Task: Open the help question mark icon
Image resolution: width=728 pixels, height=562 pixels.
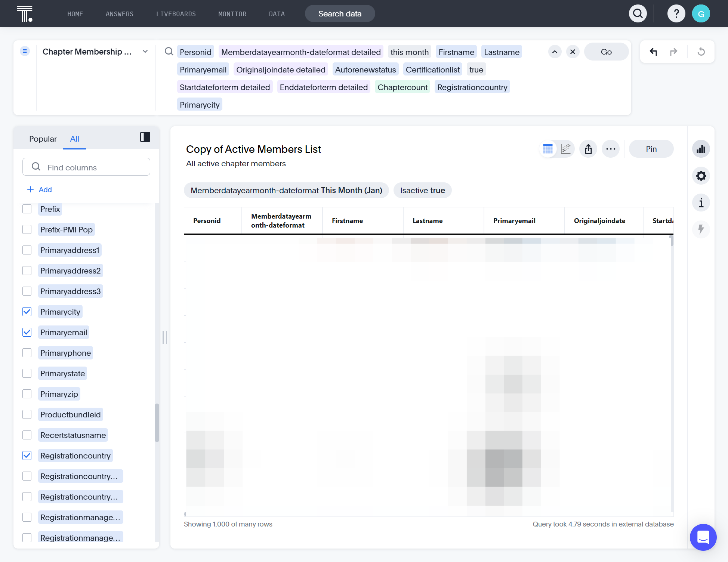Action: click(x=676, y=14)
